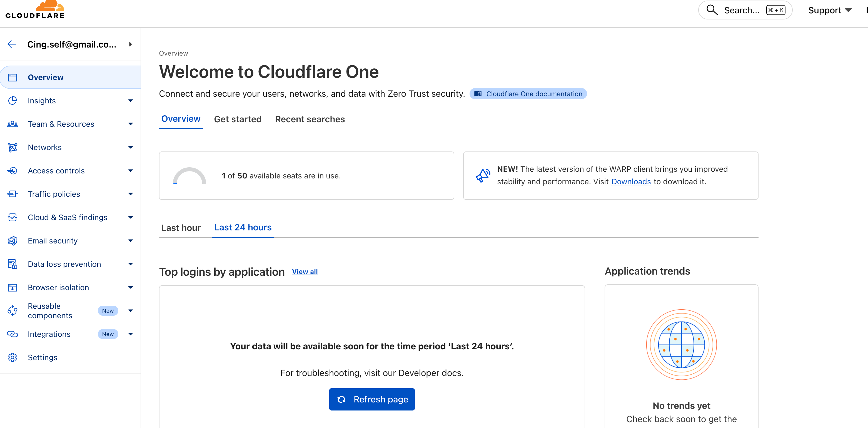Click the Settings gear icon
Screen dimensions: 868x428
point(13,357)
